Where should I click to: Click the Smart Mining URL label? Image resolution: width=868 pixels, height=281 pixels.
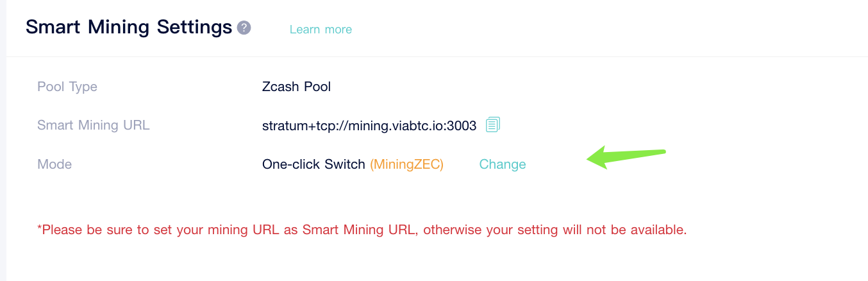[x=94, y=125]
